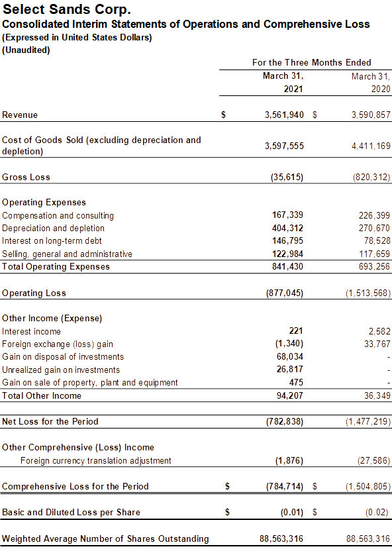Select the 'March 31, 2021' column header
The width and height of the screenshot is (392, 559).
click(283, 82)
